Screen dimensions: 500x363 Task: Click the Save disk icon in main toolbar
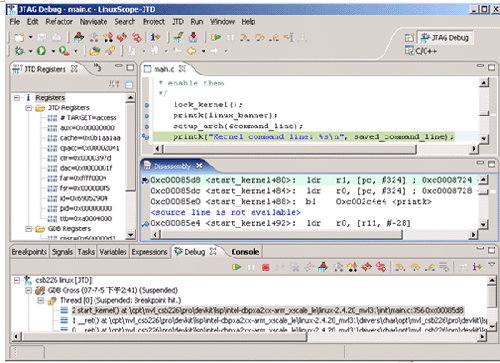coord(42,37)
